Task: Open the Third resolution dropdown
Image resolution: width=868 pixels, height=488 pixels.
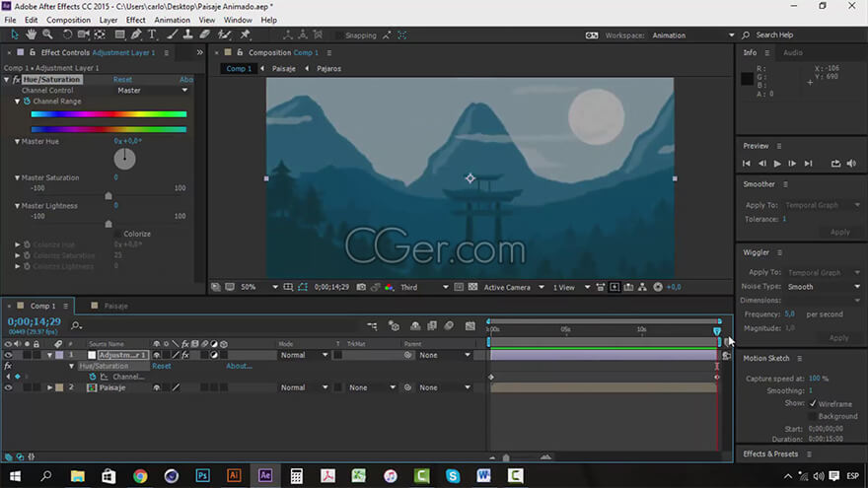Action: pos(424,287)
